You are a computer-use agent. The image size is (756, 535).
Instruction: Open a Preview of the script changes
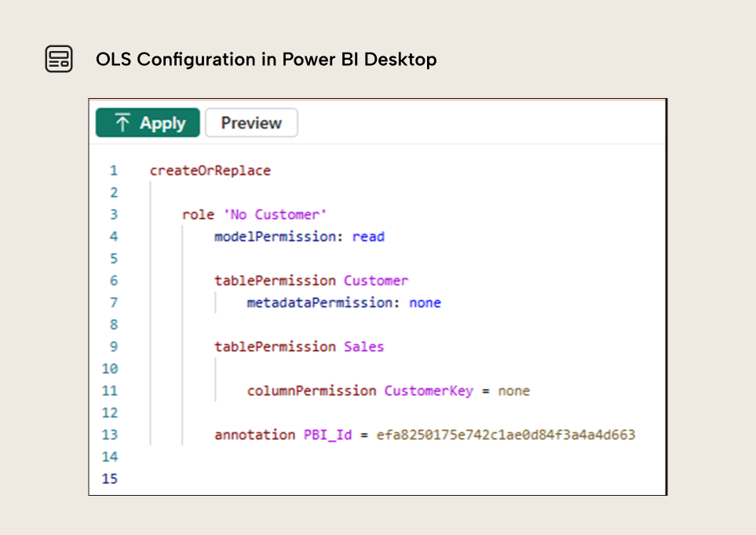(x=250, y=122)
